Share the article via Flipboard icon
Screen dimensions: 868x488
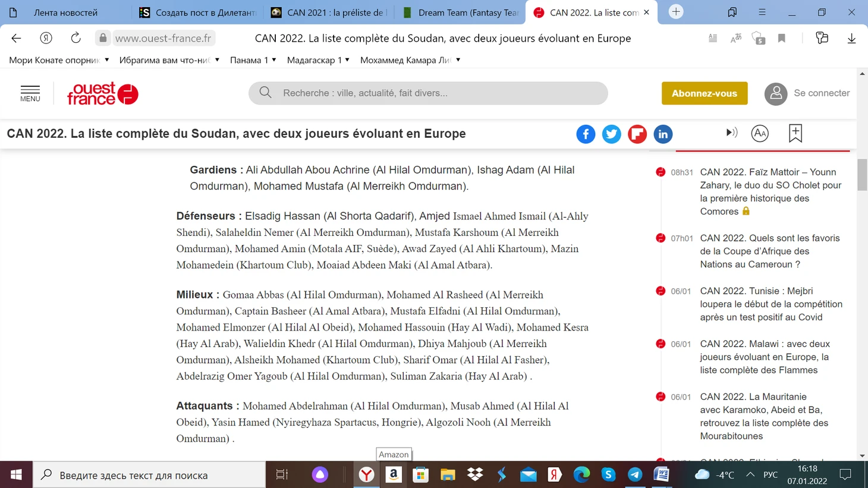(x=637, y=134)
